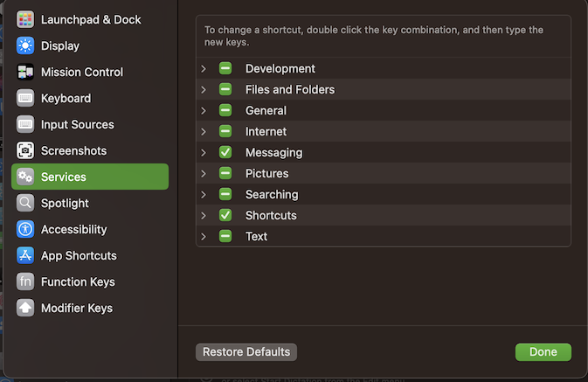The height and width of the screenshot is (382, 588).
Task: Click the Restore Defaults button
Action: pyautogui.click(x=246, y=352)
